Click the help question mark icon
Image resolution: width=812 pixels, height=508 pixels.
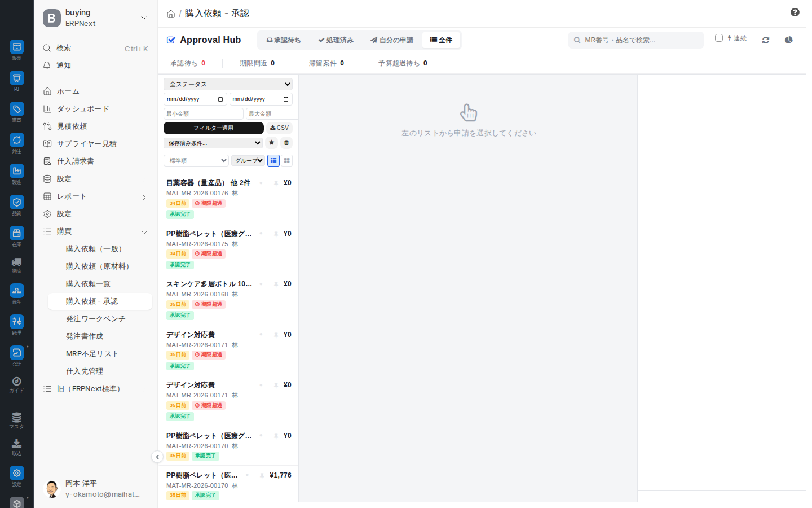click(x=795, y=12)
